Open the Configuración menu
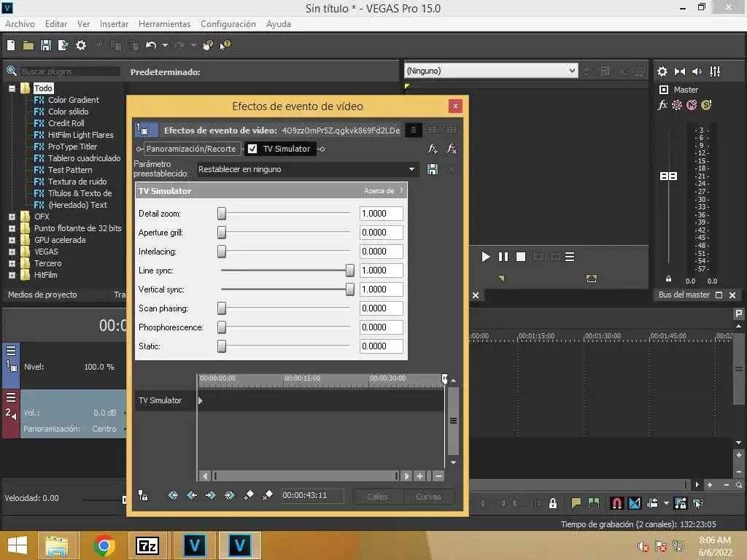747x560 pixels. [228, 24]
